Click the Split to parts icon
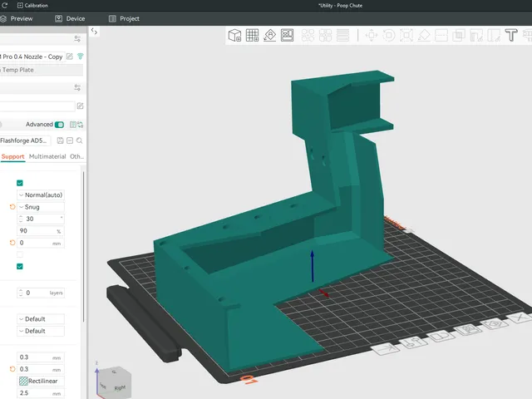Screen dimensions: 532x399 click(x=325, y=35)
